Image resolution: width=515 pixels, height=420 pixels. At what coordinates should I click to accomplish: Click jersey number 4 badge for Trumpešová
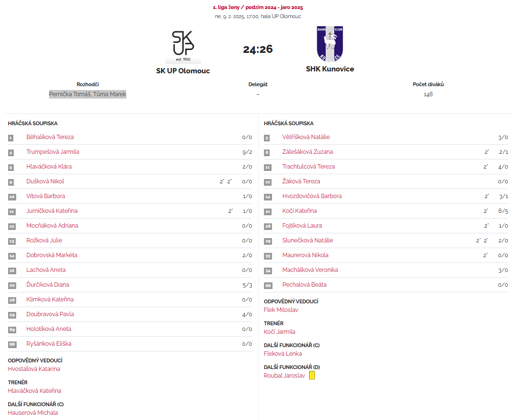click(x=11, y=152)
